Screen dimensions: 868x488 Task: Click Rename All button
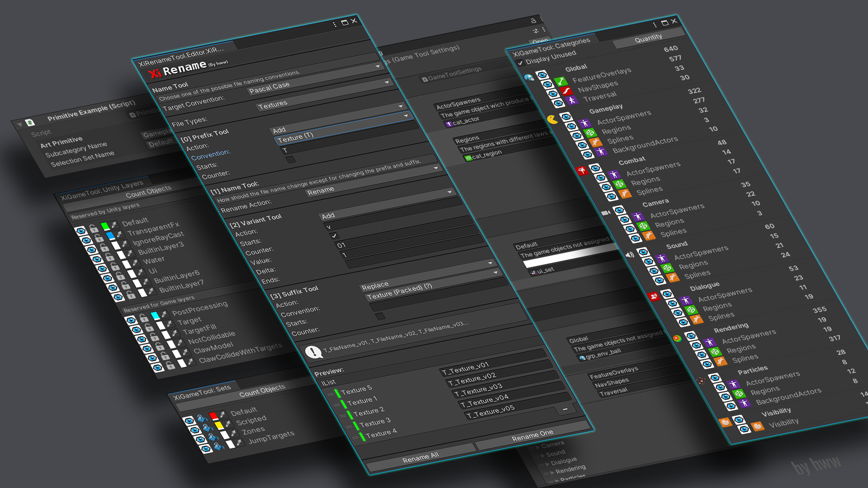tap(420, 458)
